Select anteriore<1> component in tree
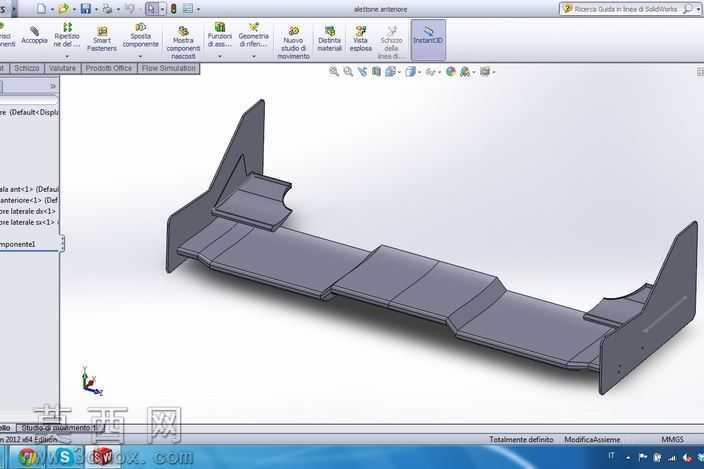 coord(30,200)
